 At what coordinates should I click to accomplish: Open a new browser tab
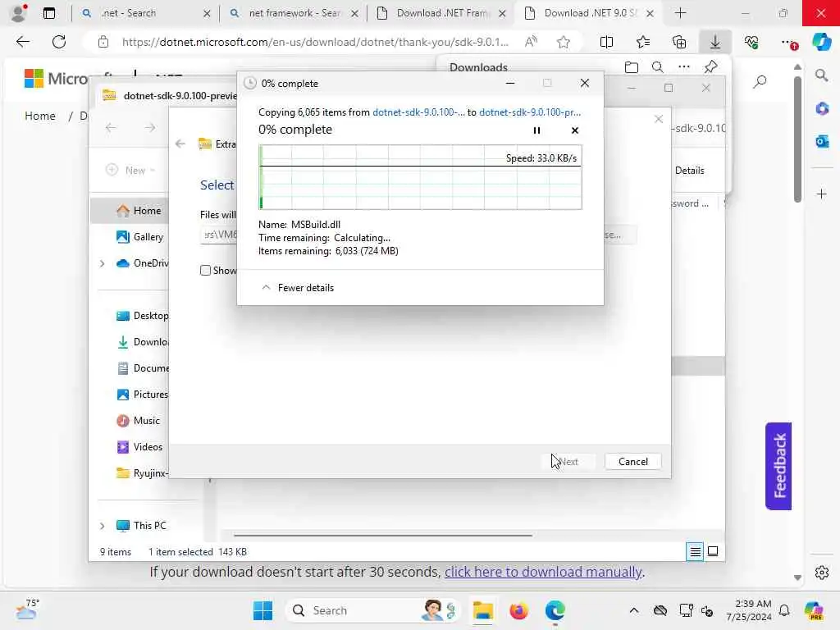point(680,13)
